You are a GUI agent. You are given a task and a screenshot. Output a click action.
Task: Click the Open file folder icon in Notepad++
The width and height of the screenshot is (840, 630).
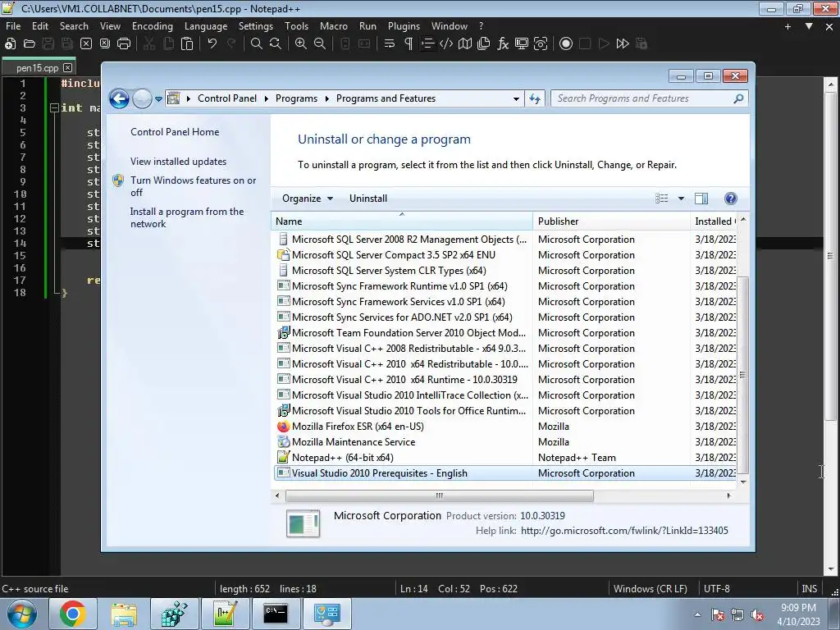pyautogui.click(x=29, y=44)
